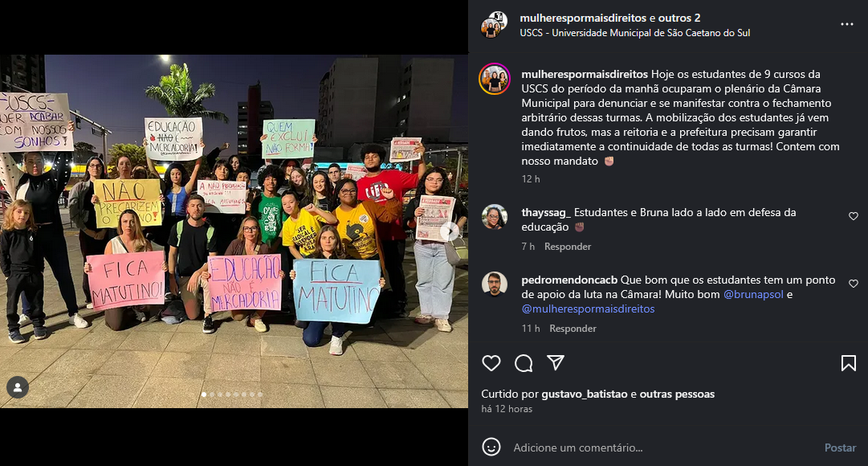Viewport: 868px width, 466px height.
Task: Open emoji picker in comment box
Action: (491, 447)
